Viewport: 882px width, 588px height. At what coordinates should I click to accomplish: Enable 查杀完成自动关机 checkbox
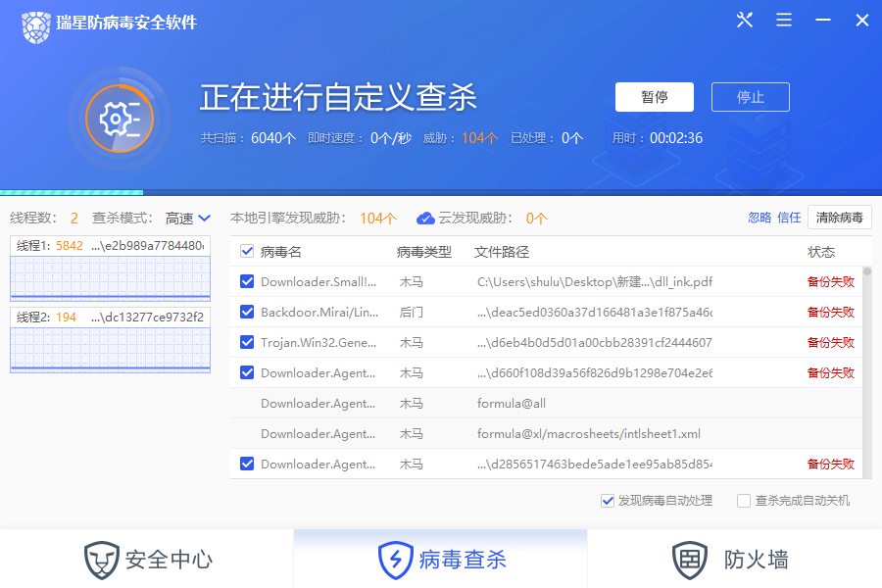pyautogui.click(x=744, y=501)
